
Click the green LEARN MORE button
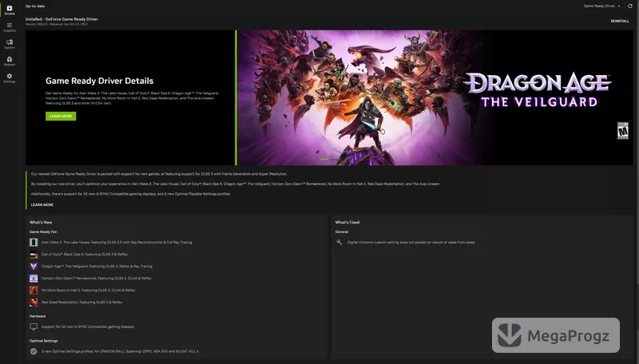click(x=61, y=116)
